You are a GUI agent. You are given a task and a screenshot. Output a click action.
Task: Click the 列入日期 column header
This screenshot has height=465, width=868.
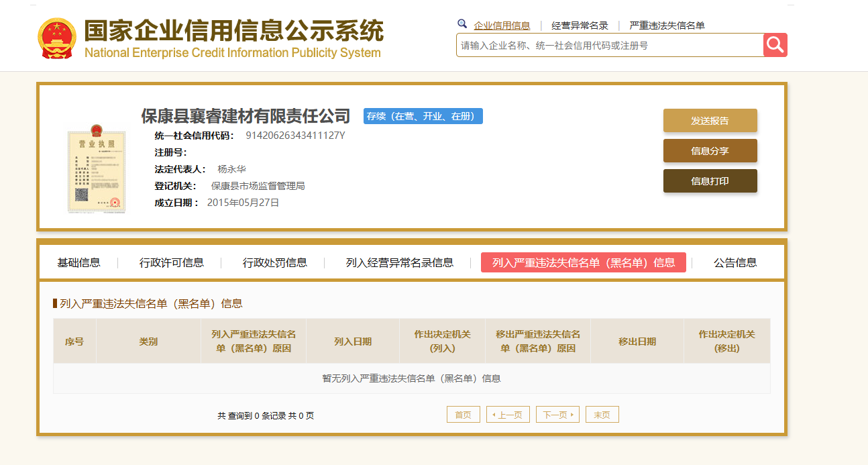(353, 342)
